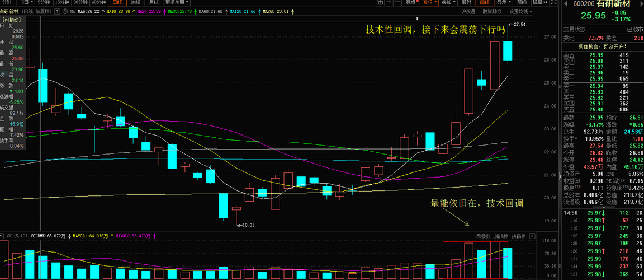The height and width of the screenshot is (280, 644).
Task: Go to next stock with right arrow
Action: click(642, 4)
